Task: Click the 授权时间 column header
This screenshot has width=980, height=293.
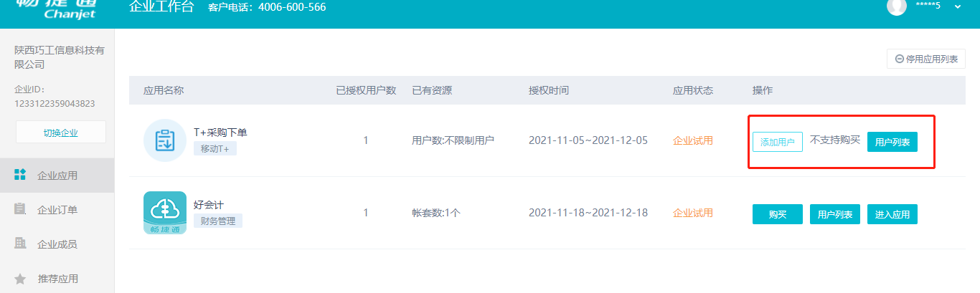Action: (x=549, y=90)
